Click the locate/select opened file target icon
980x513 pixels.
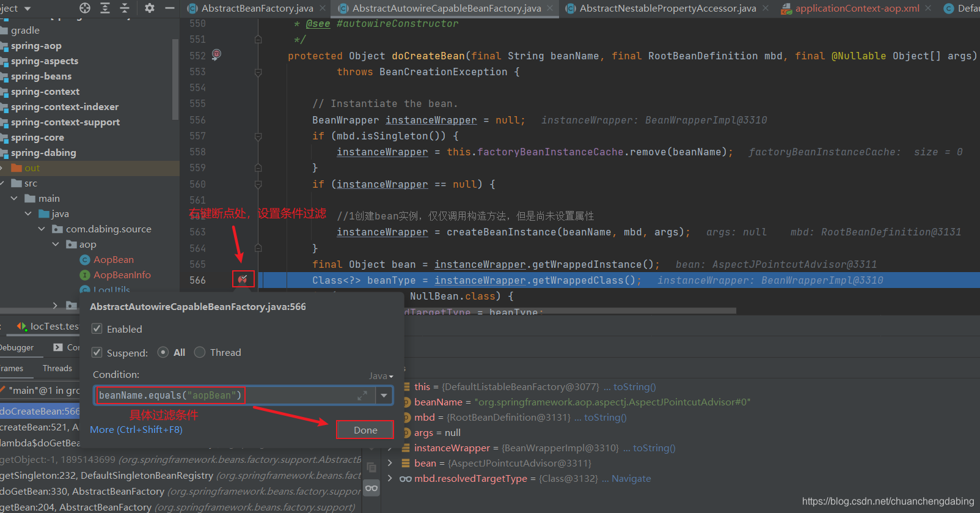click(85, 8)
